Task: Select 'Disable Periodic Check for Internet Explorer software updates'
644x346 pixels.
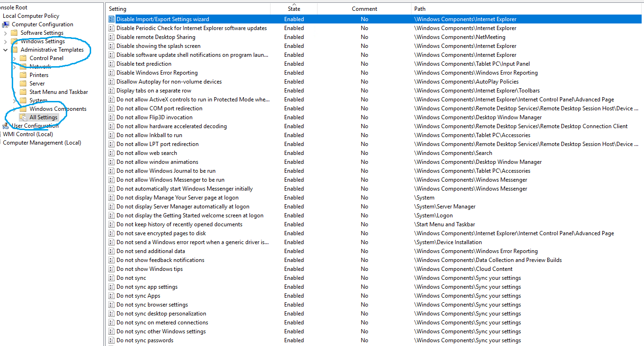Action: pyautogui.click(x=192, y=28)
